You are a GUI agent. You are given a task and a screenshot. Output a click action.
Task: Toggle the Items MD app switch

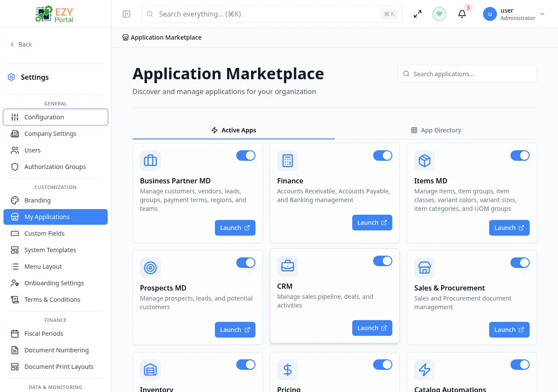(x=520, y=155)
